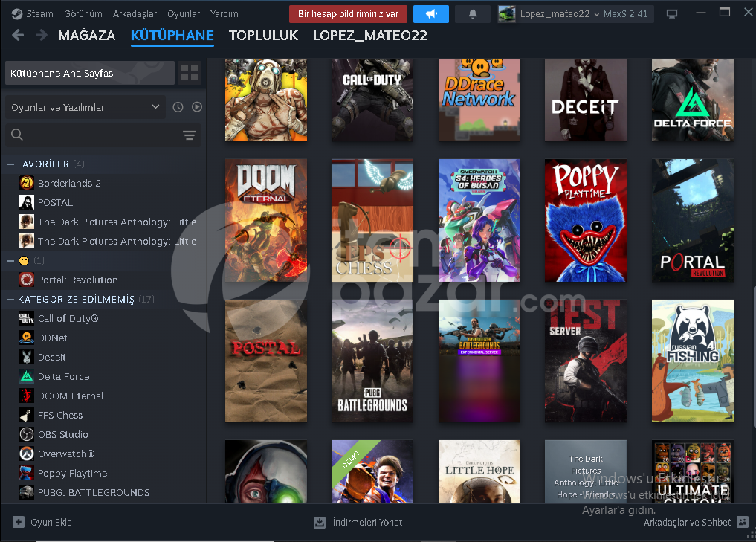756x542 pixels.
Task: Open the PUBG Test Server cover art
Action: (585, 361)
